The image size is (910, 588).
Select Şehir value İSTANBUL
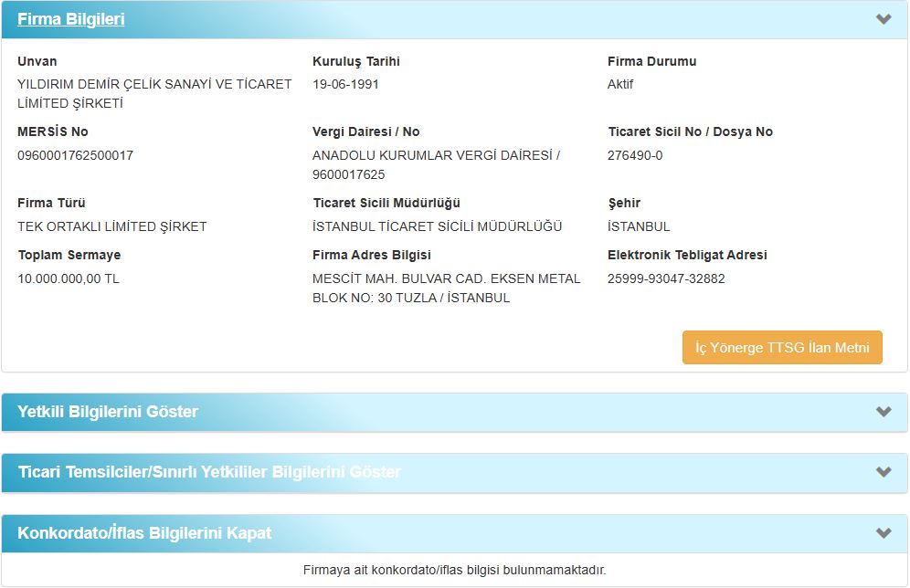[639, 226]
